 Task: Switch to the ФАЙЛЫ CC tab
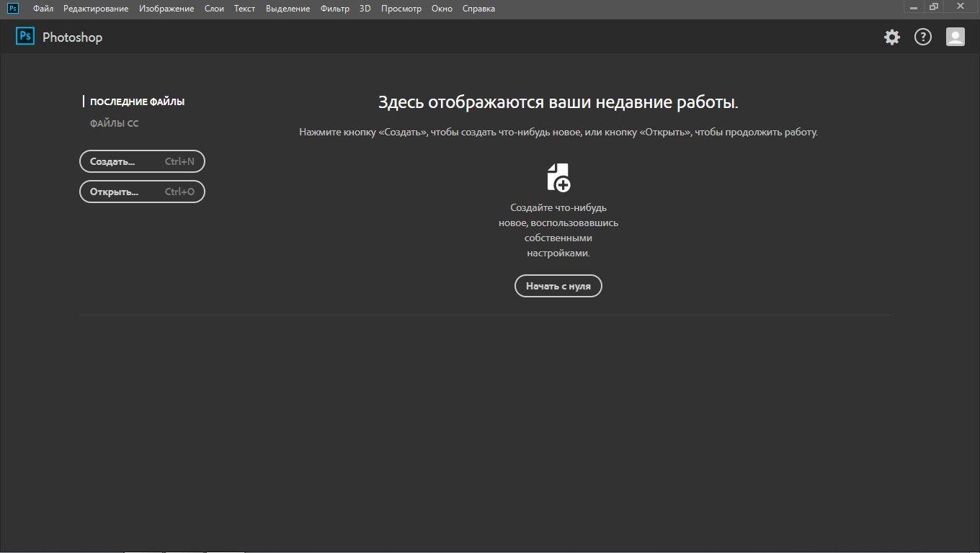pyautogui.click(x=114, y=124)
